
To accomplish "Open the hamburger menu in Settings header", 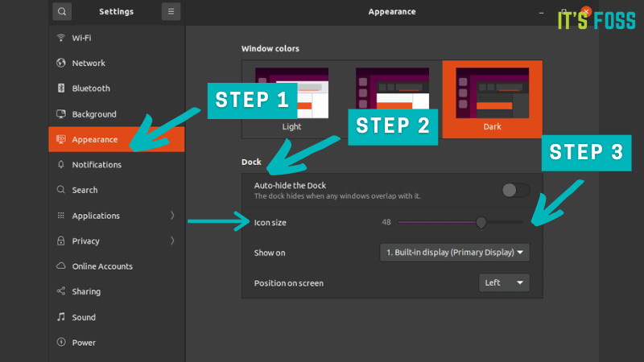I will 171,11.
